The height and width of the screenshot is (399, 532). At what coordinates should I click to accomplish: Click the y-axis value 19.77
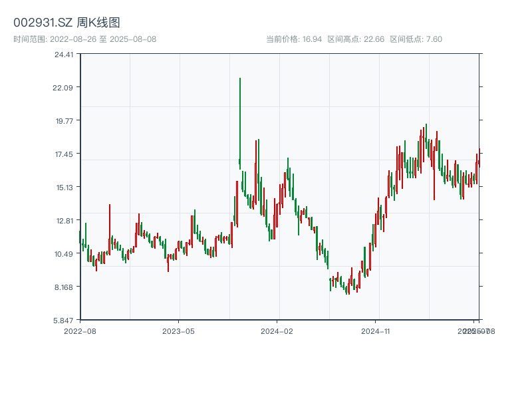[64, 121]
